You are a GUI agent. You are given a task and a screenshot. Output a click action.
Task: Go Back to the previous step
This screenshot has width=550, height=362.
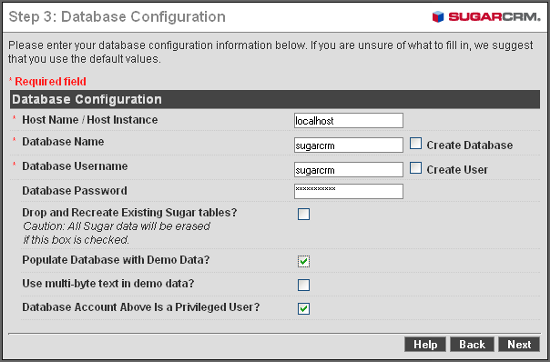click(x=472, y=344)
